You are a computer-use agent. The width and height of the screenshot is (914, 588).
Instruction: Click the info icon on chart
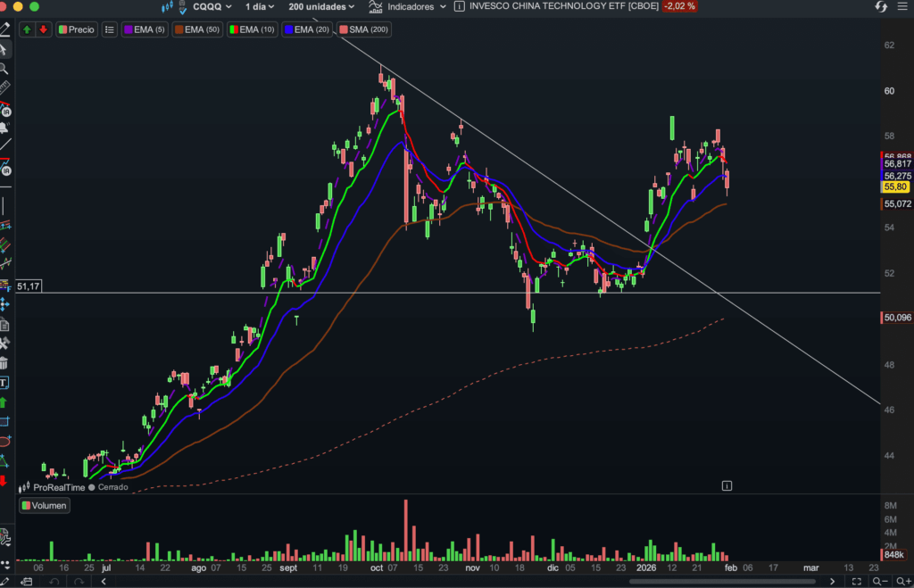tap(727, 485)
